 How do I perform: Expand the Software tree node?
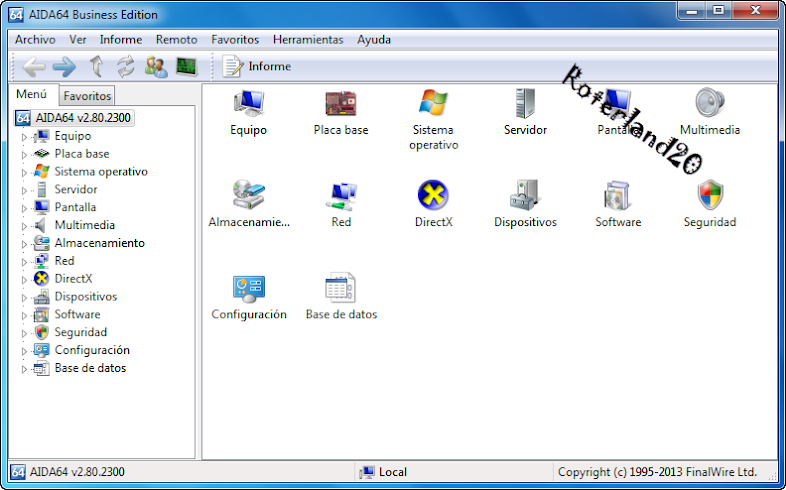coord(24,315)
